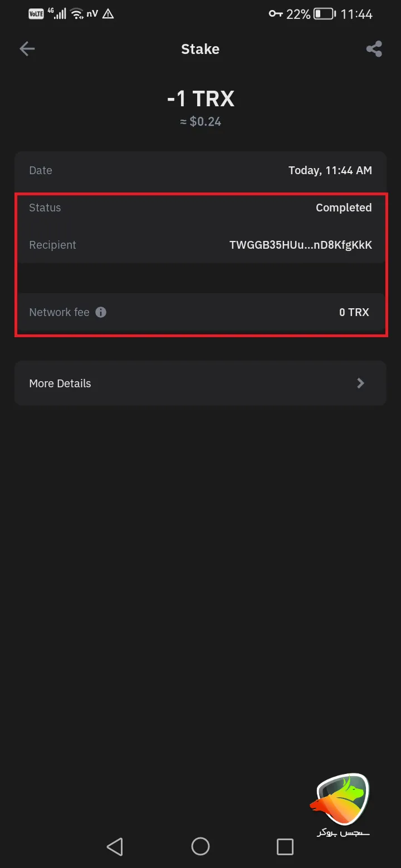Expand the More Details chevron
This screenshot has height=868, width=401.
click(360, 383)
